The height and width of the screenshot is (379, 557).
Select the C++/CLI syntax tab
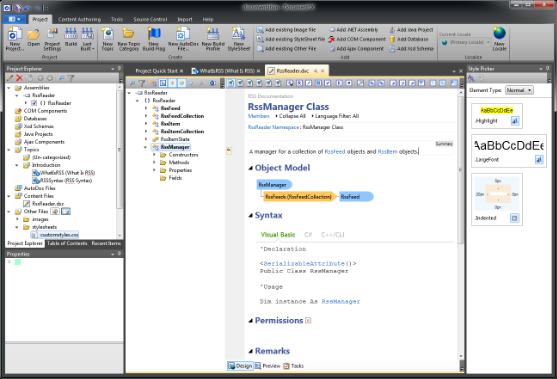(332, 234)
